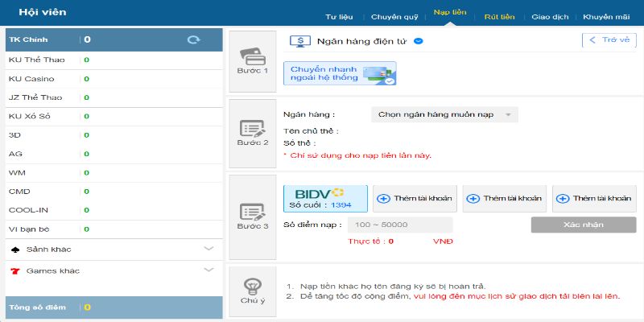Screen dimensions: 644x322
Task: Select the JZ Thể Thao row
Action: pyautogui.click(x=114, y=97)
